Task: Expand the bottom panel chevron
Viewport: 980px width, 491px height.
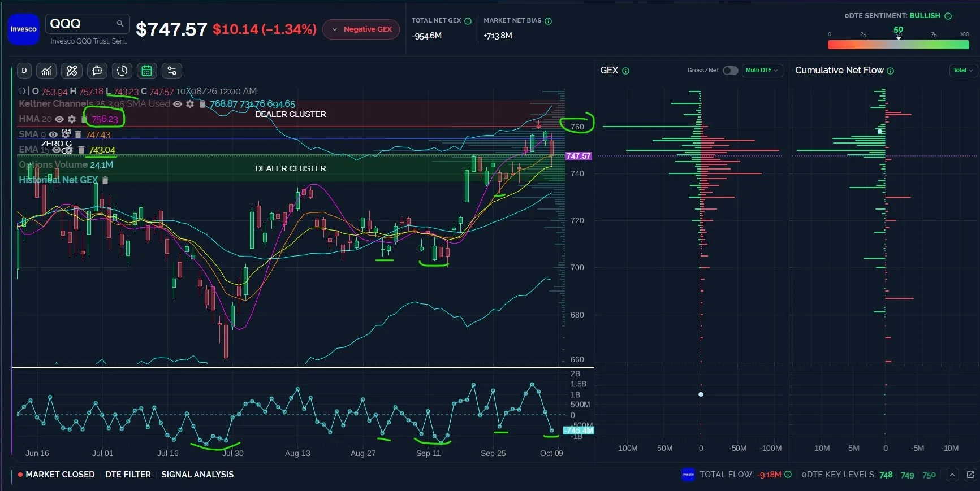Action: (952, 475)
